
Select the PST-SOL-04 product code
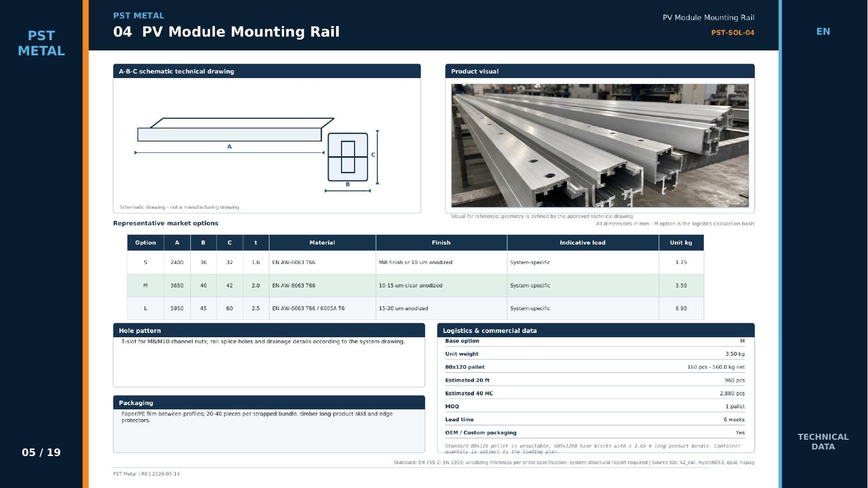pos(732,33)
